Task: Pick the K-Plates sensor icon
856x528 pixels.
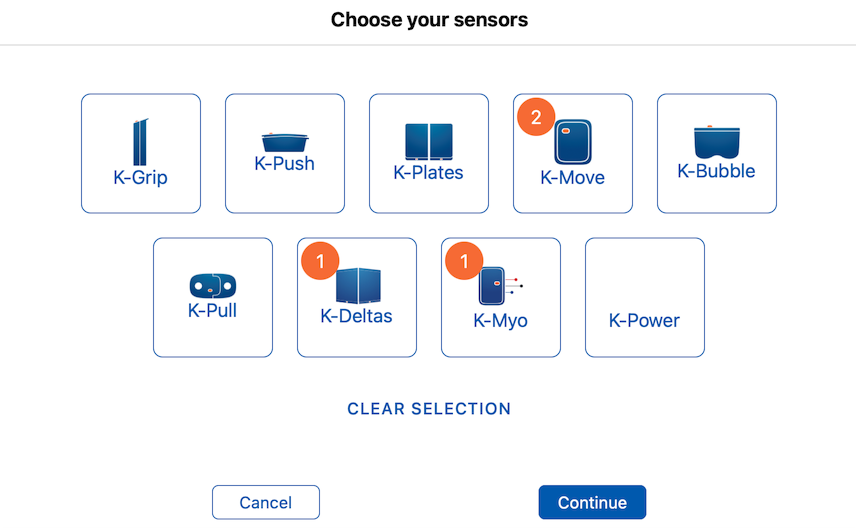Action: point(429,141)
